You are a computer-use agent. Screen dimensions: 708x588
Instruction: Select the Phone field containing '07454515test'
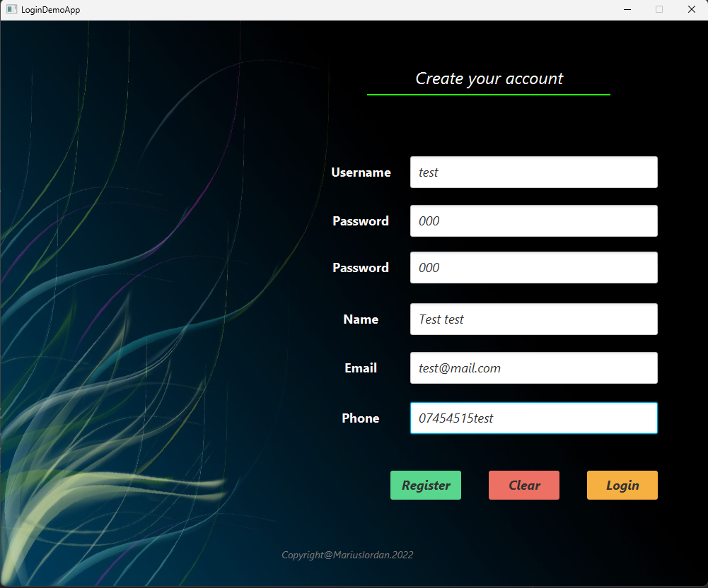pos(533,418)
